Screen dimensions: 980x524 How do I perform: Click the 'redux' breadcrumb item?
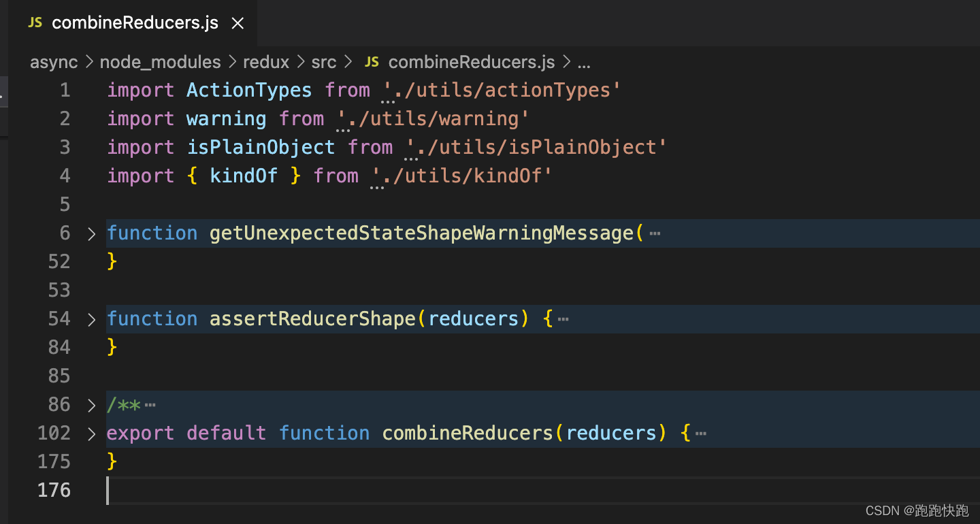(x=266, y=61)
